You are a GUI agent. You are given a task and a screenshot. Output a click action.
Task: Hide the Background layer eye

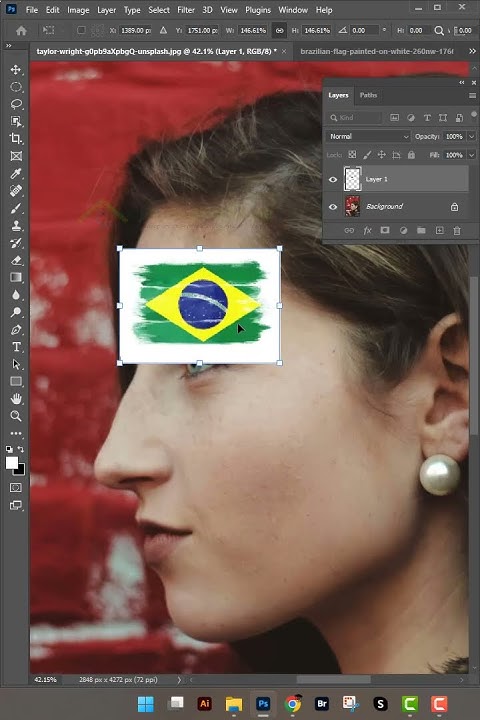(x=333, y=207)
